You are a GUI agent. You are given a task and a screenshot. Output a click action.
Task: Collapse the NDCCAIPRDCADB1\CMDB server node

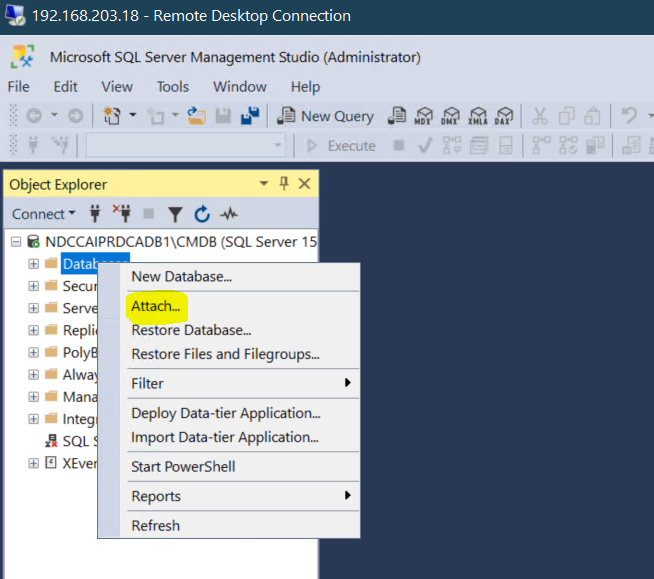coord(16,242)
